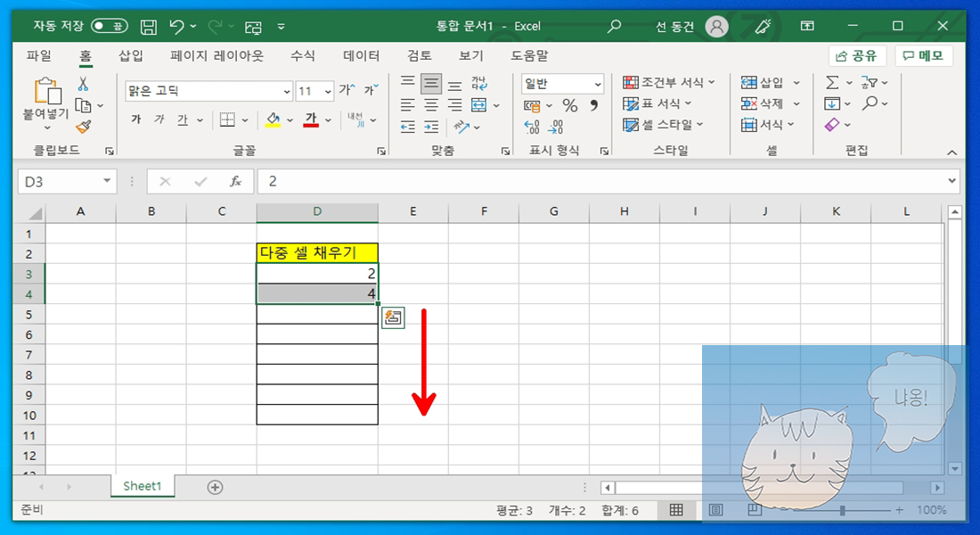The height and width of the screenshot is (535, 980).
Task: Collapse the ribbon chevron
Action: point(951,152)
